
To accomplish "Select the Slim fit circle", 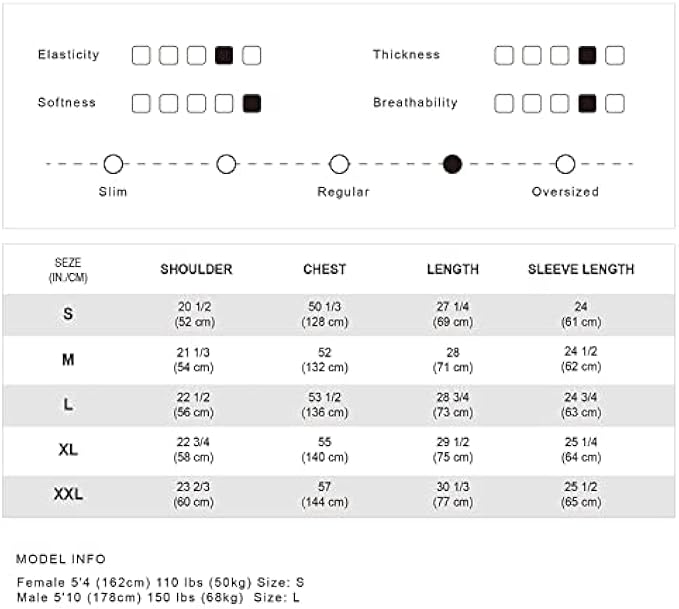I will (113, 164).
